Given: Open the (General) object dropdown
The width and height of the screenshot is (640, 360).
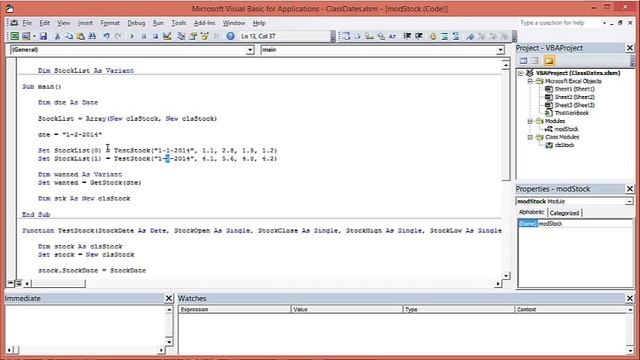Looking at the screenshot, I should [x=250, y=50].
